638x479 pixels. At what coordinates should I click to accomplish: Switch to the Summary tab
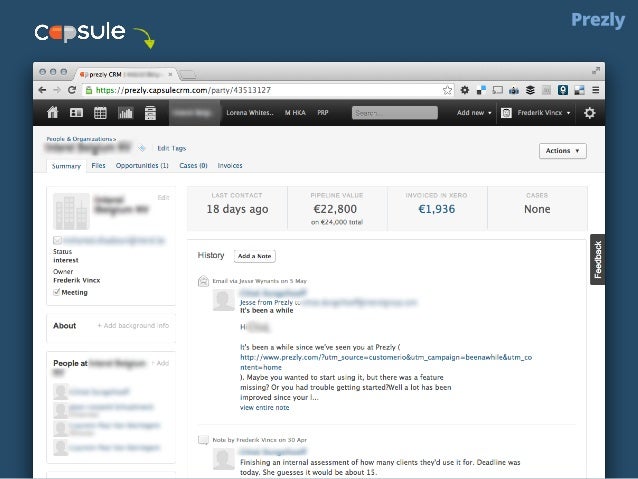point(66,166)
